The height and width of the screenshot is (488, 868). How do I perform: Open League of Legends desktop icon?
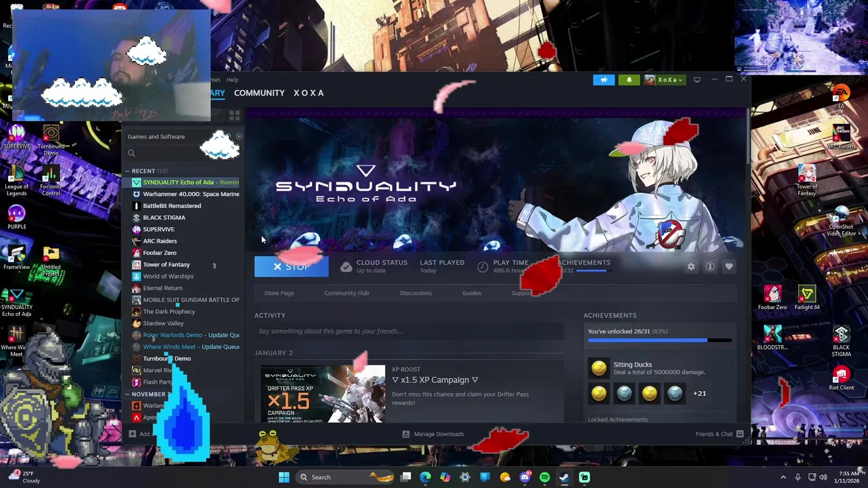click(16, 180)
